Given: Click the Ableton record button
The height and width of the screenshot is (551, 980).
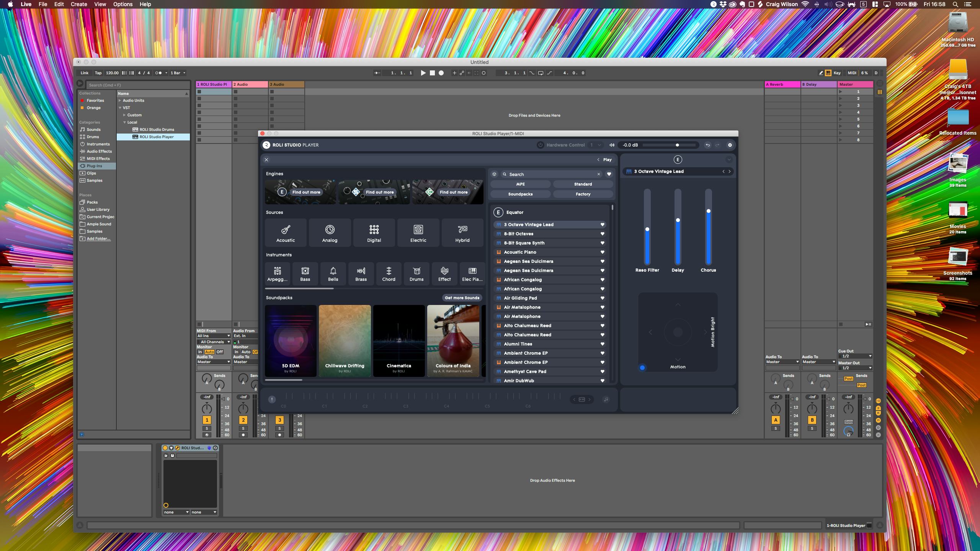Looking at the screenshot, I should coord(441,73).
